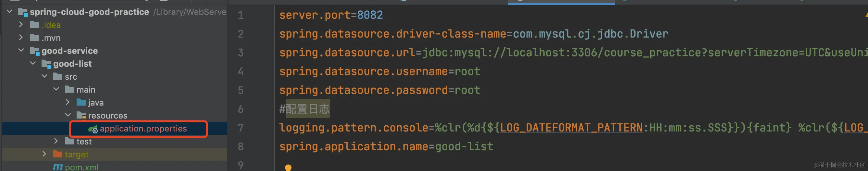Click the test folder icon

click(69, 141)
